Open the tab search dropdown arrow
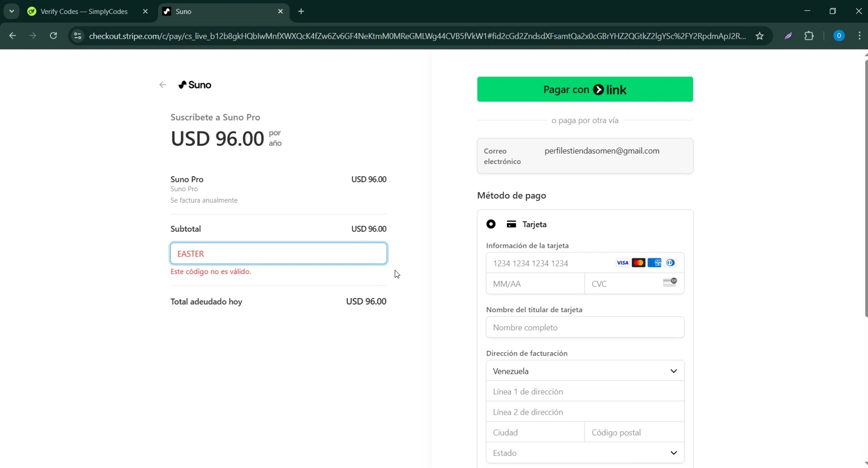Screen dimensions: 868x468 tap(12, 12)
